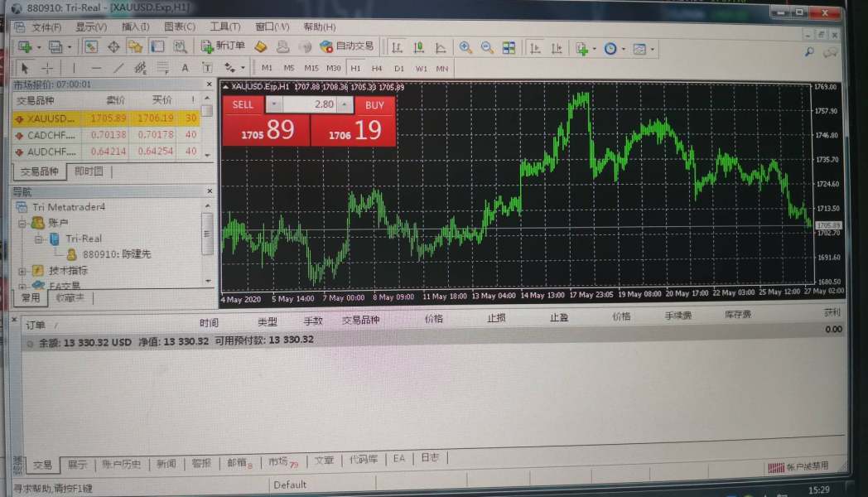Open the 插入(I) menu
The width and height of the screenshot is (868, 497).
(135, 27)
